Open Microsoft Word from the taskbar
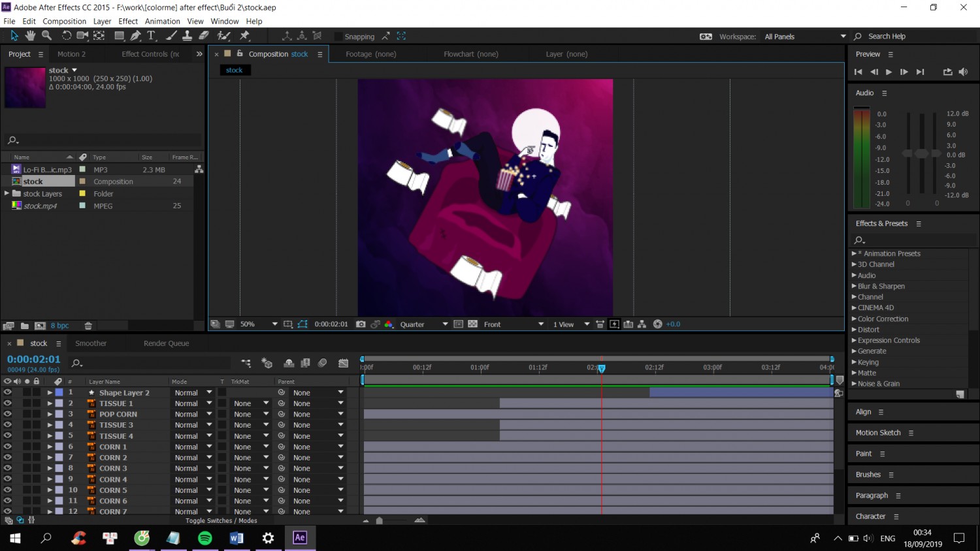The image size is (980, 551). 237,538
